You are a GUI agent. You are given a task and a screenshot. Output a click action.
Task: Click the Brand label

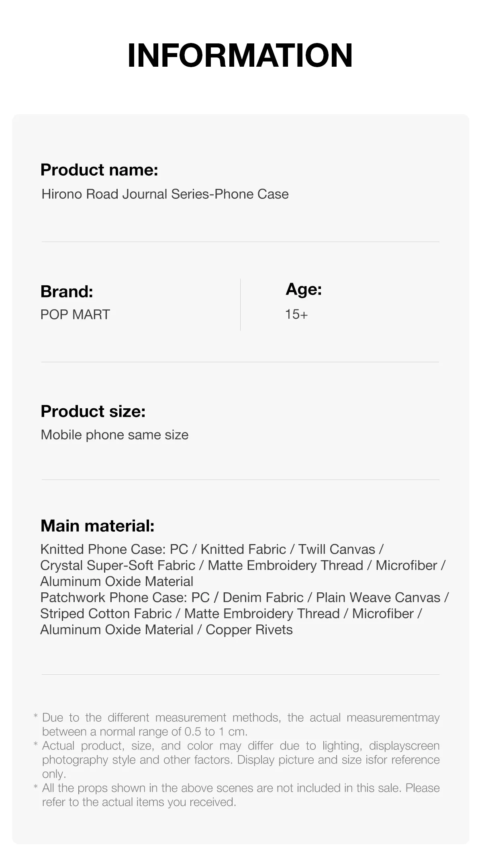coord(67,291)
